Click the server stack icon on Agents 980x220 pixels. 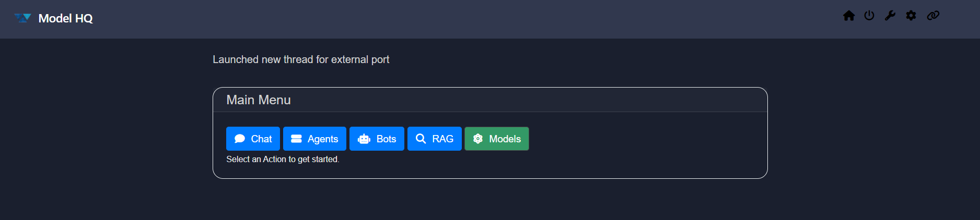(x=296, y=139)
